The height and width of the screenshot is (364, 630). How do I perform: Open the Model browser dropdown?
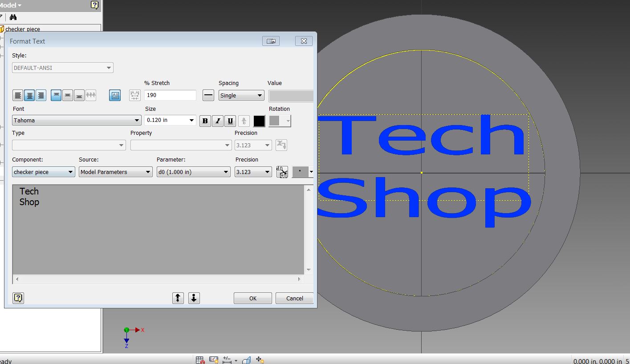(10, 5)
